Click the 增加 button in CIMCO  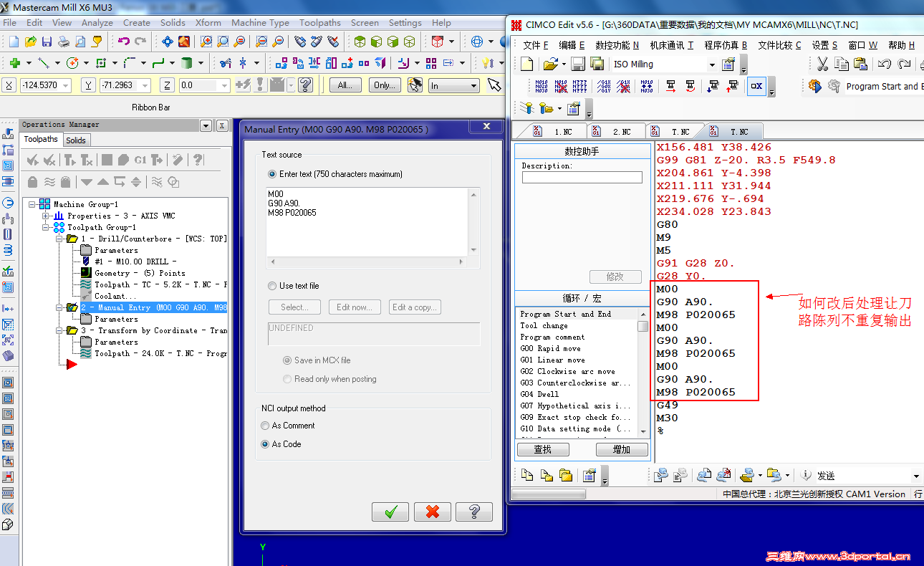[622, 449]
